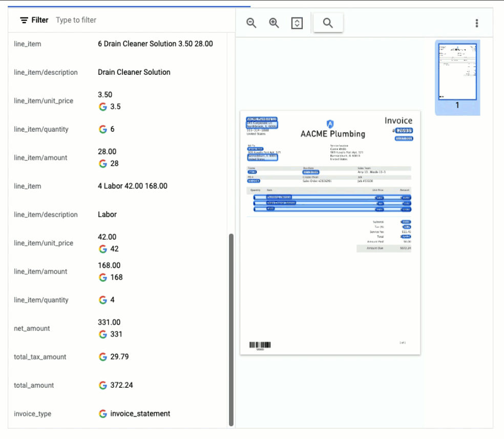Click the Filter icon
The height and width of the screenshot is (439, 504).
pos(24,20)
